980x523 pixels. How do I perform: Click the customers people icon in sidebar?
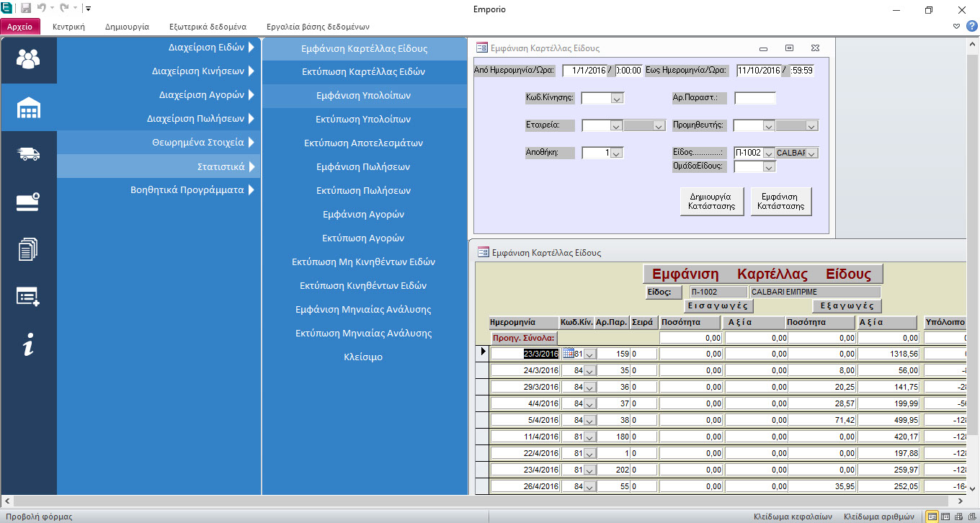click(x=28, y=59)
